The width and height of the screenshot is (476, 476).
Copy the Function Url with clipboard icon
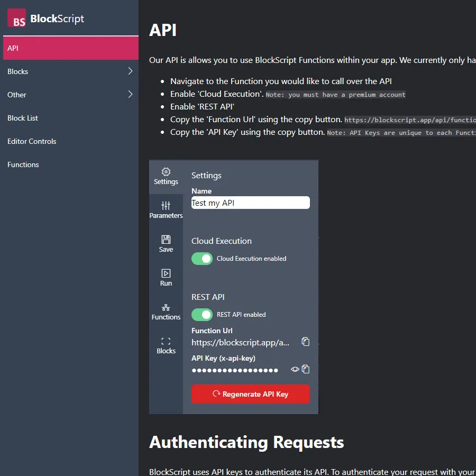[x=305, y=342]
